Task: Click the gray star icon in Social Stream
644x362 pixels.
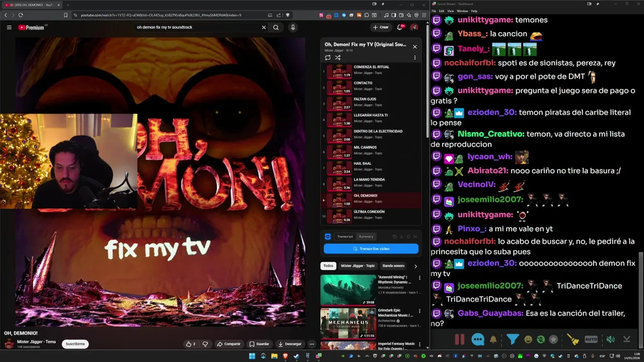Action: pyautogui.click(x=553, y=339)
